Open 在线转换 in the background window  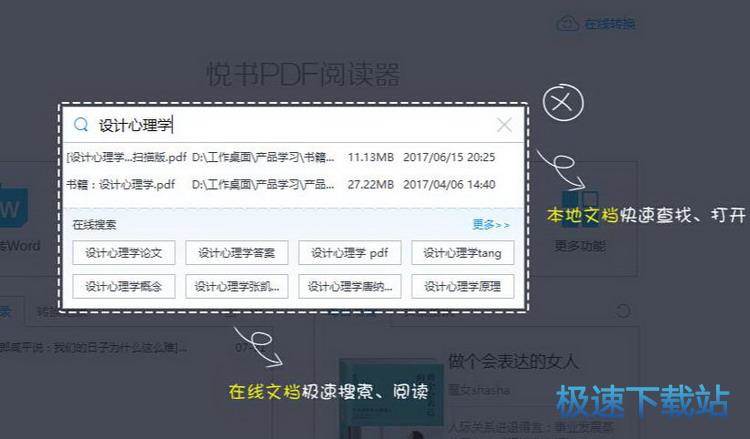click(609, 23)
